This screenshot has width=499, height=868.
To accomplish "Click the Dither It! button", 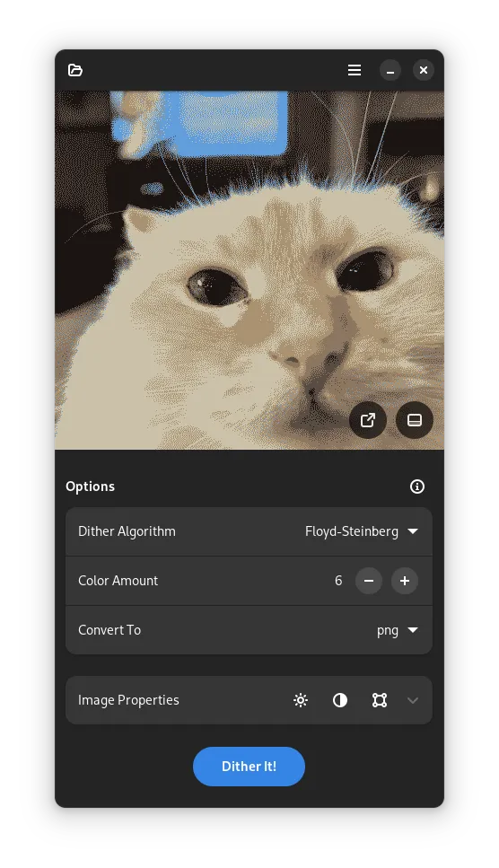I will (x=249, y=767).
